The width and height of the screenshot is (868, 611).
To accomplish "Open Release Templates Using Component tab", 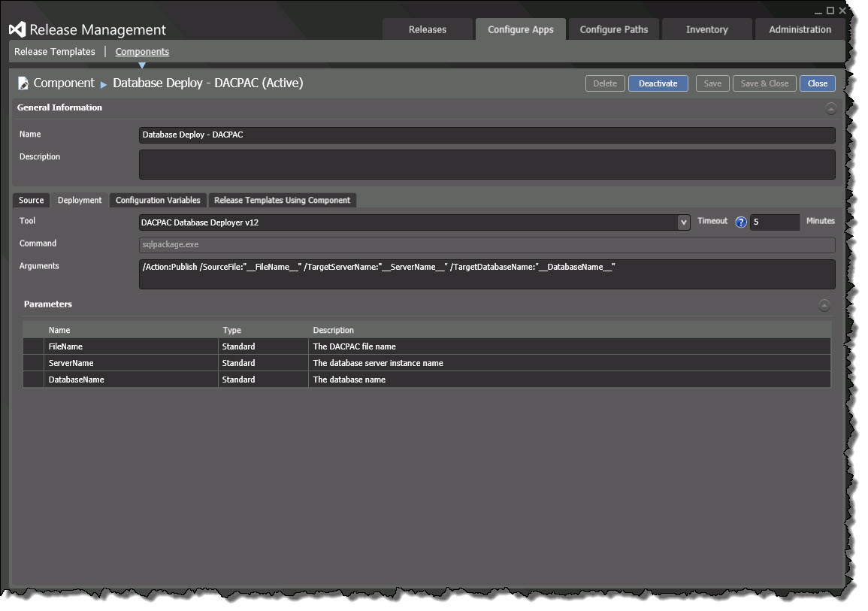I will pyautogui.click(x=282, y=201).
